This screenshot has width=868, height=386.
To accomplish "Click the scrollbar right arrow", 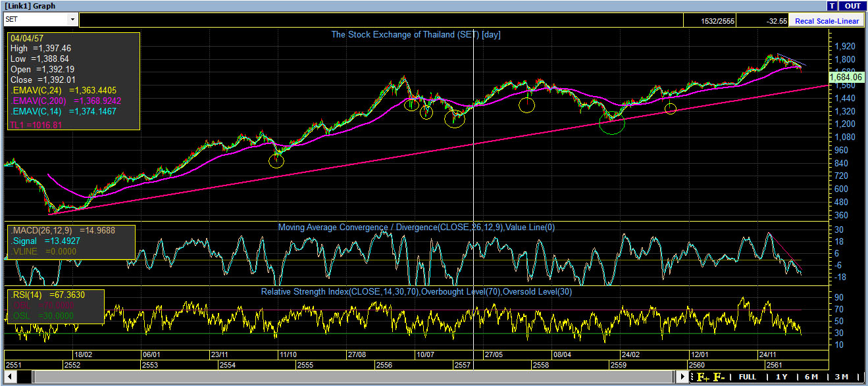I will 682,377.
